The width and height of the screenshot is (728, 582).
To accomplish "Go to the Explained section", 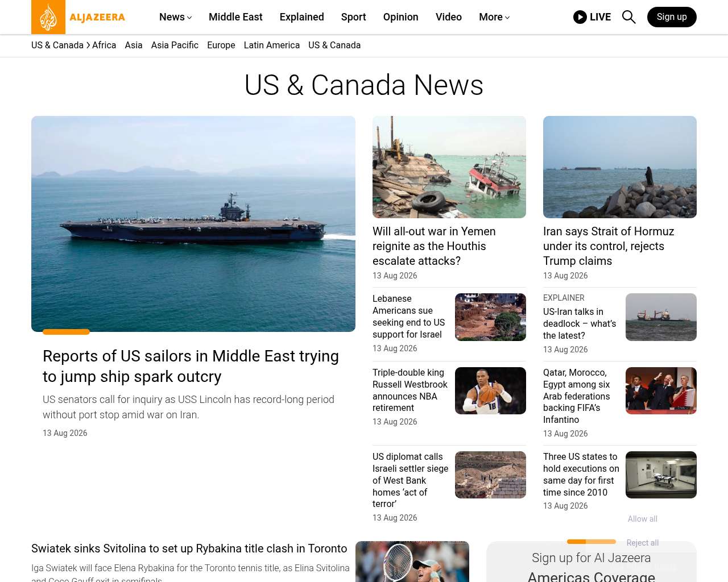I will pos(302,17).
